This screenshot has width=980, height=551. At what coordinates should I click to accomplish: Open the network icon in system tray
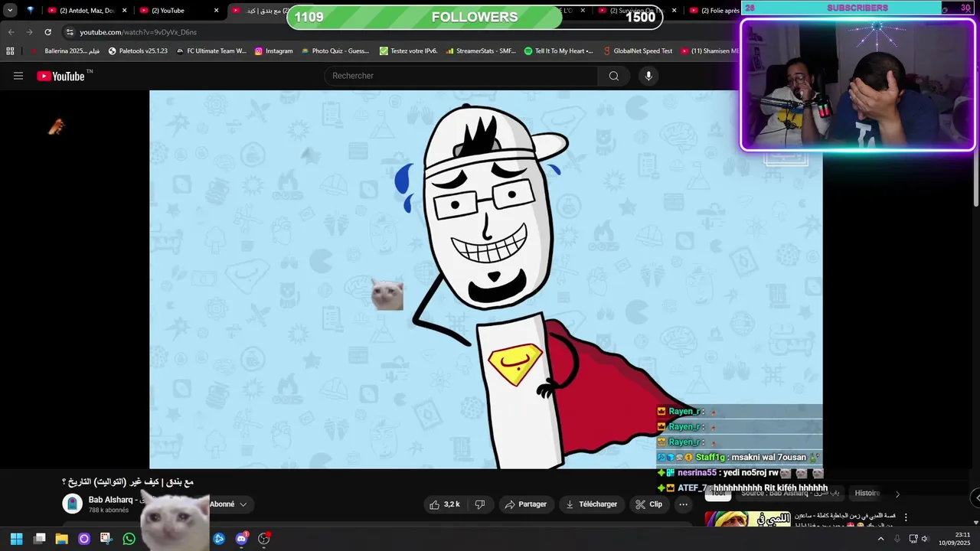(913, 539)
